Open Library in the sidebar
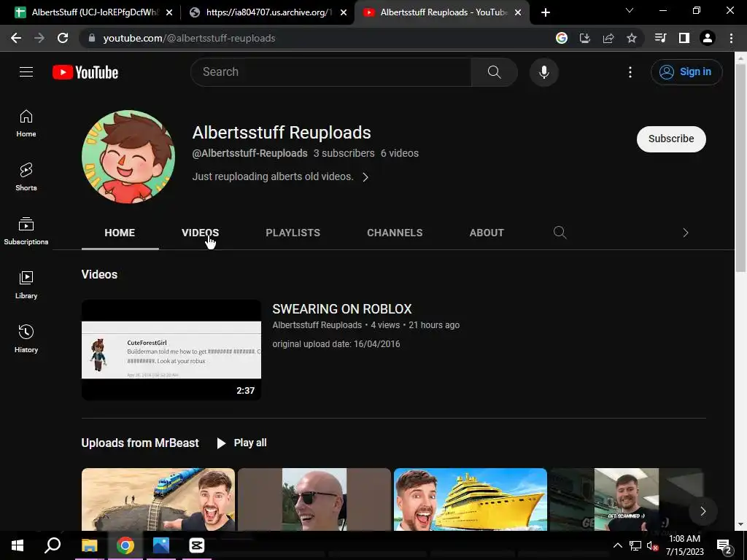Screen dimensions: 747x560 26,285
